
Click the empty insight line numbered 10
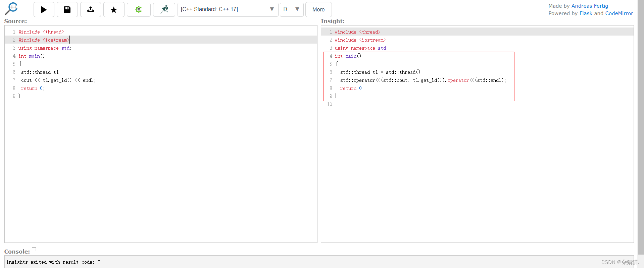coord(477,104)
